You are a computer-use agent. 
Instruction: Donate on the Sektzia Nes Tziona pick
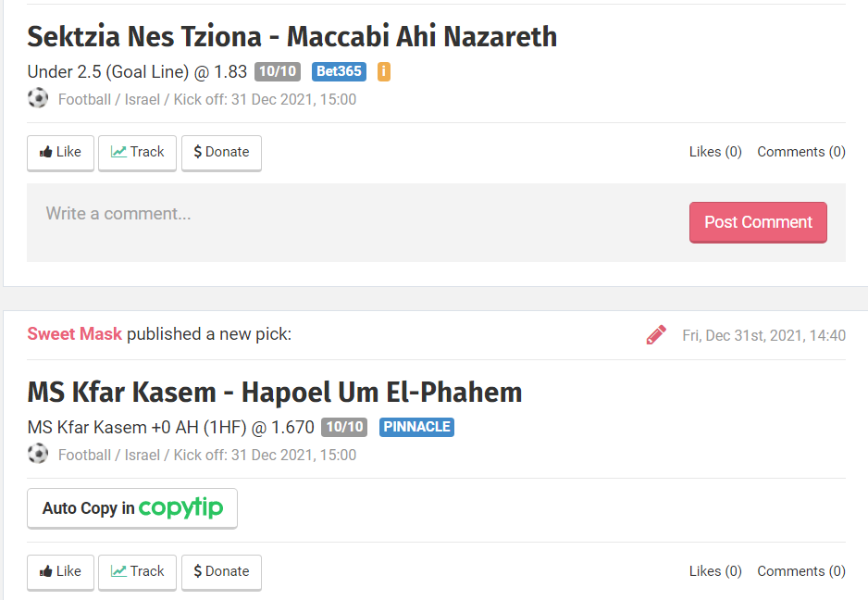pyautogui.click(x=221, y=153)
